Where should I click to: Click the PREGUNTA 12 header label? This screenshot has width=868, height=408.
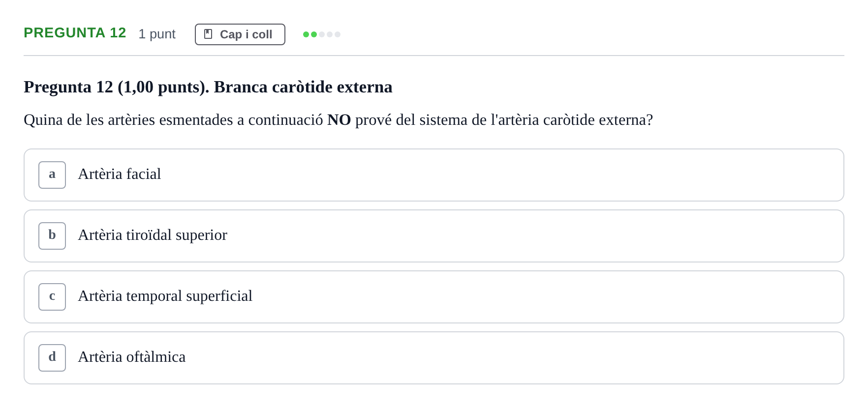pyautogui.click(x=75, y=33)
